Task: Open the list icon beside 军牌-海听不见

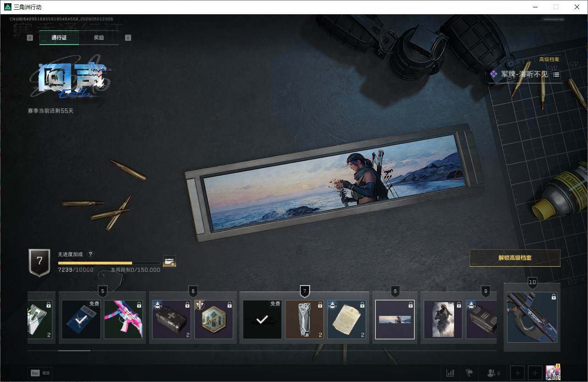Action: pyautogui.click(x=556, y=74)
